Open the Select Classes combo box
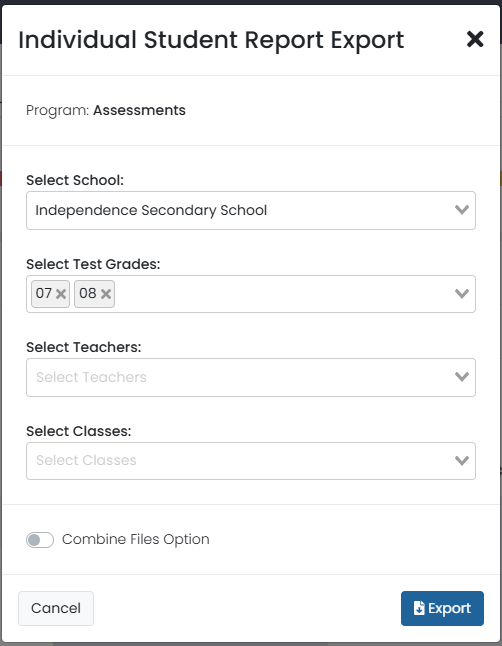The width and height of the screenshot is (502, 646). (251, 461)
